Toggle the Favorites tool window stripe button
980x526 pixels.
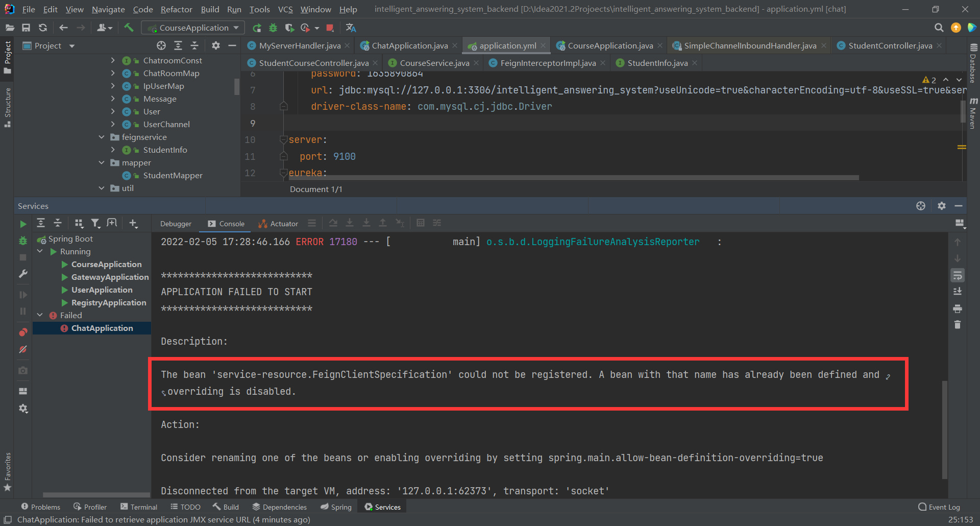(7, 472)
